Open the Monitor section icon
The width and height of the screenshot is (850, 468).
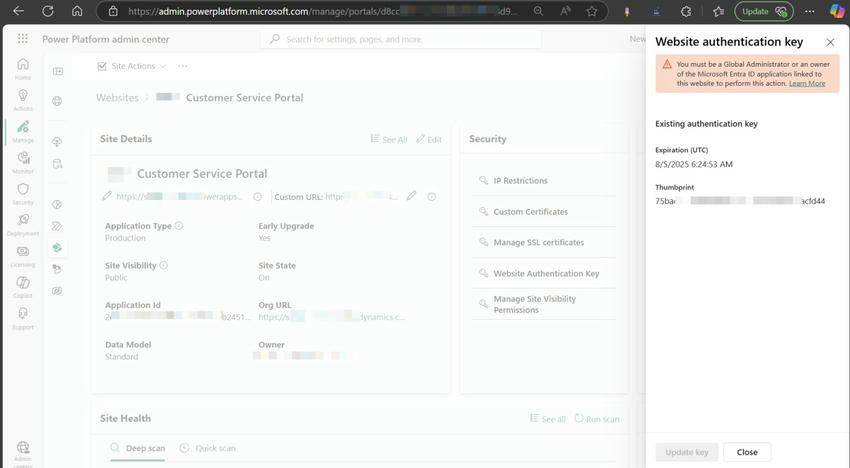(23, 162)
